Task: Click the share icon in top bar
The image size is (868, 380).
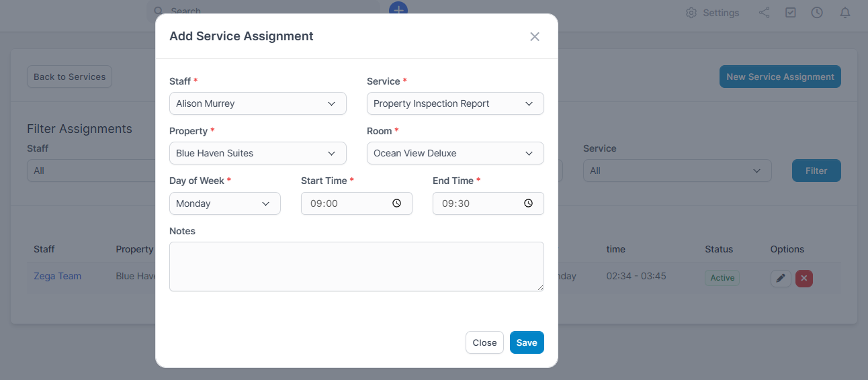Action: (x=764, y=13)
